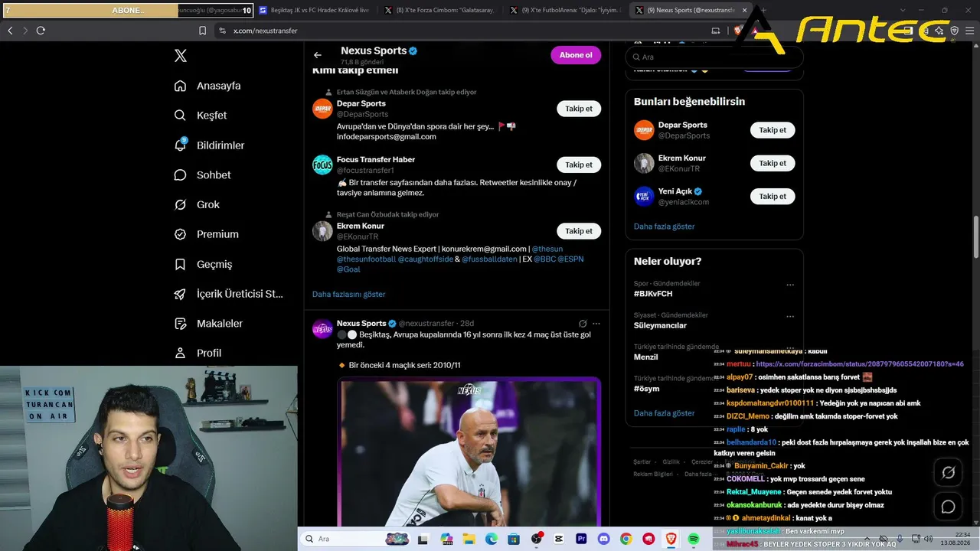Follow Focus Transfer Haber
The image size is (980, 551).
tap(579, 165)
